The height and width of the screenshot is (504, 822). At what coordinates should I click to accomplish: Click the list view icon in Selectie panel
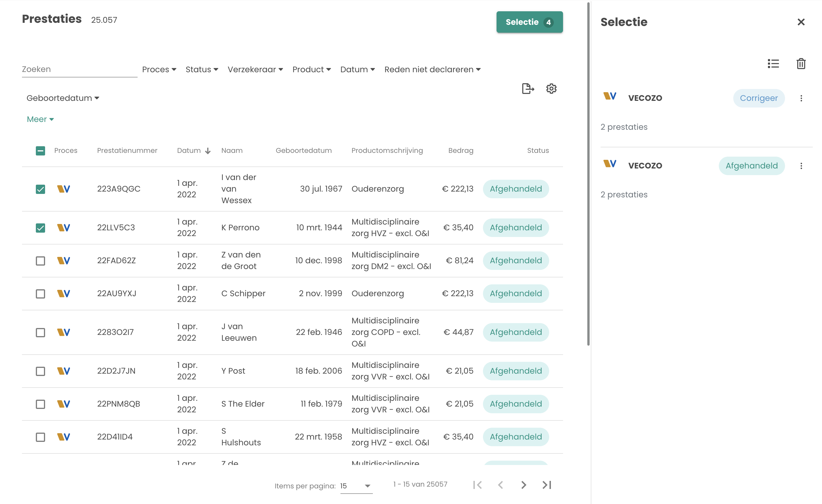(773, 64)
